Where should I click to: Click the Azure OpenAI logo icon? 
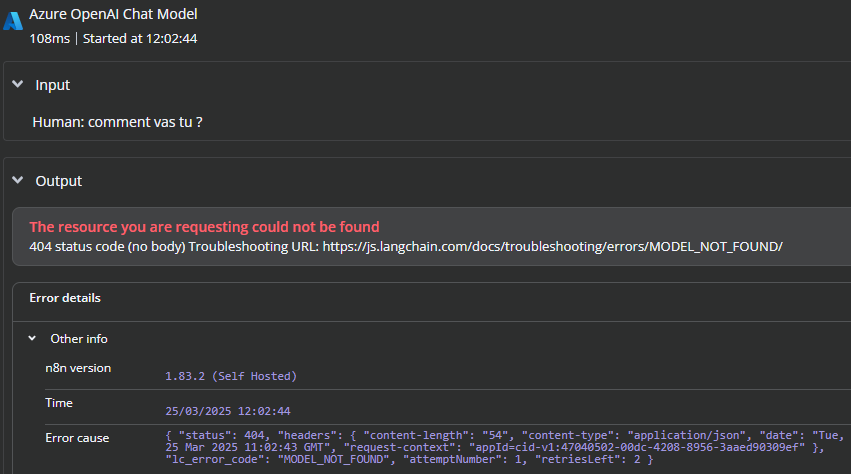12,21
